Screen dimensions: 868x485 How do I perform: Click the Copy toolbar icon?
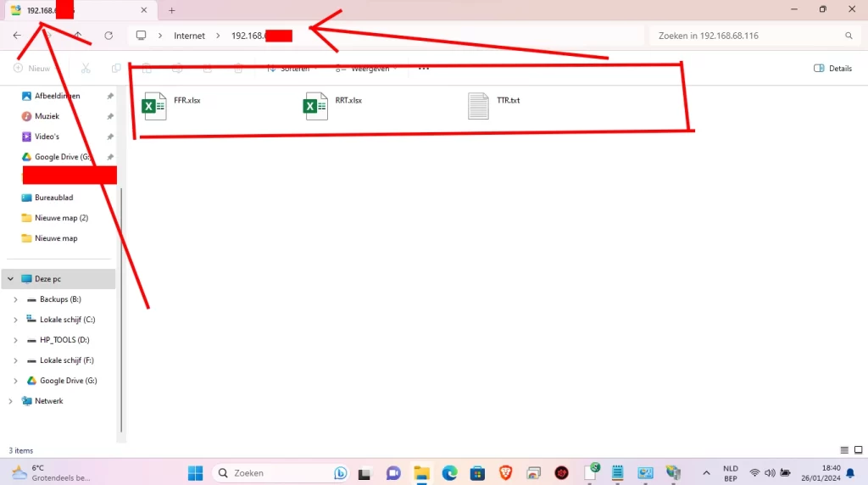tap(116, 68)
